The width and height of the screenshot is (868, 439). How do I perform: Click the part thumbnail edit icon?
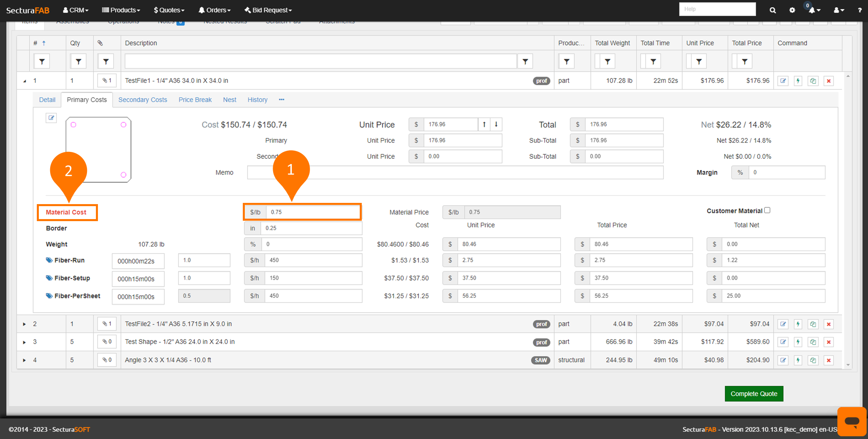(51, 118)
